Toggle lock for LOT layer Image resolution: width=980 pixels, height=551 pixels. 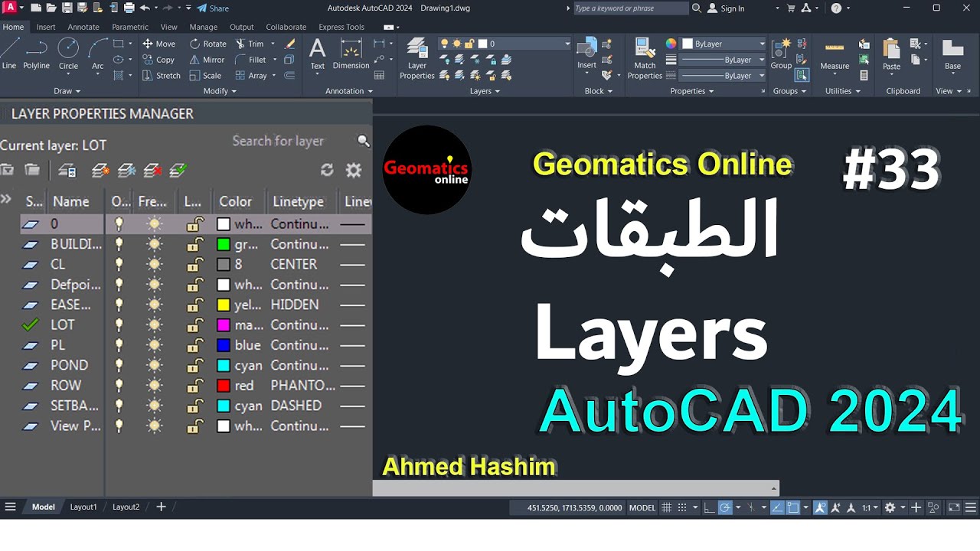(x=195, y=324)
